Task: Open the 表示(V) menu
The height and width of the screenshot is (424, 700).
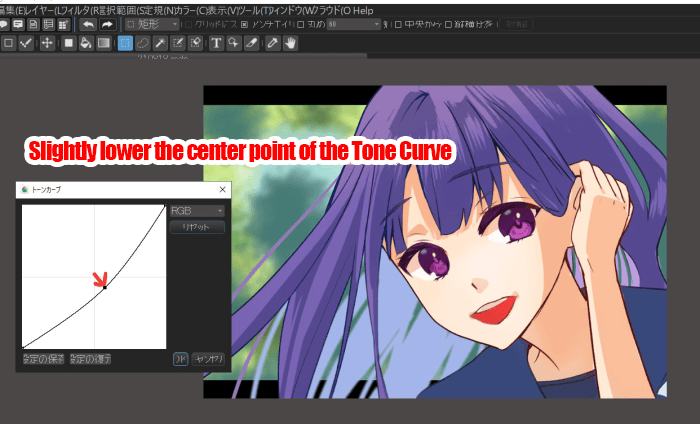Action: (x=222, y=10)
